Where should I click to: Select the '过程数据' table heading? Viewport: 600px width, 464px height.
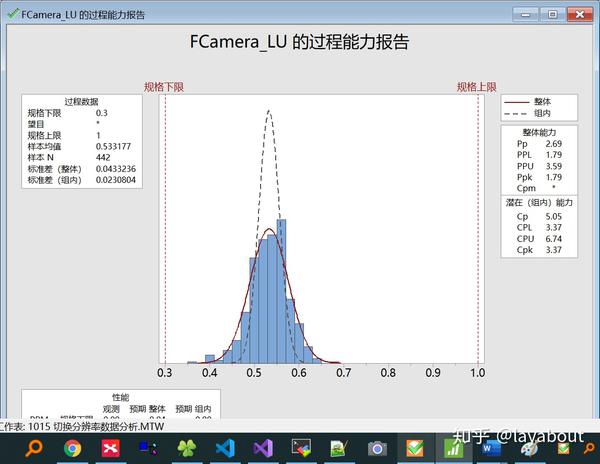[x=82, y=102]
